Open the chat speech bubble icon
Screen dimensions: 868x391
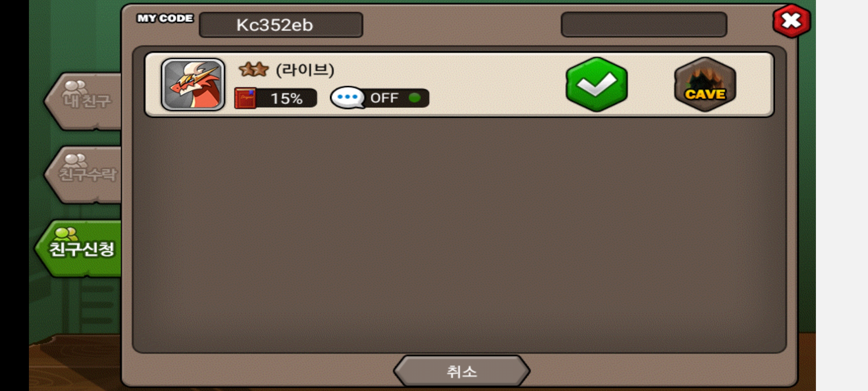pyautogui.click(x=348, y=97)
